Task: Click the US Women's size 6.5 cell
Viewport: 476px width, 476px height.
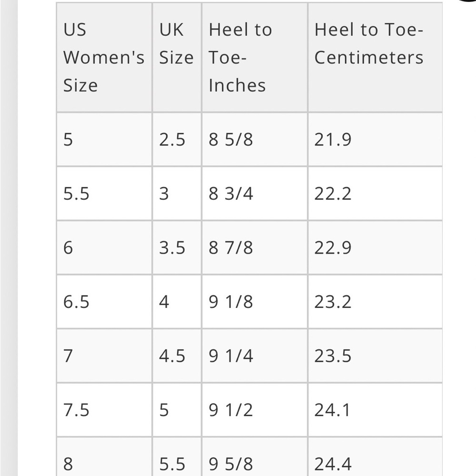Action: [x=76, y=302]
